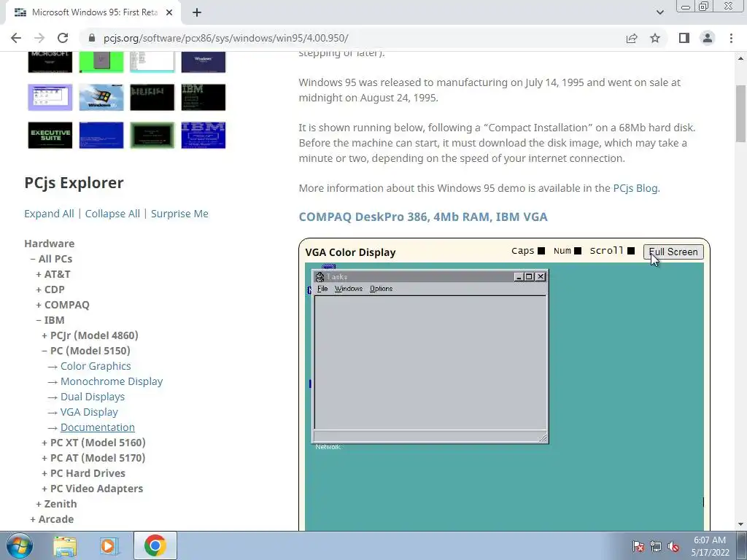Click the Full Screen button
Screen dimensions: 747x560
point(673,252)
